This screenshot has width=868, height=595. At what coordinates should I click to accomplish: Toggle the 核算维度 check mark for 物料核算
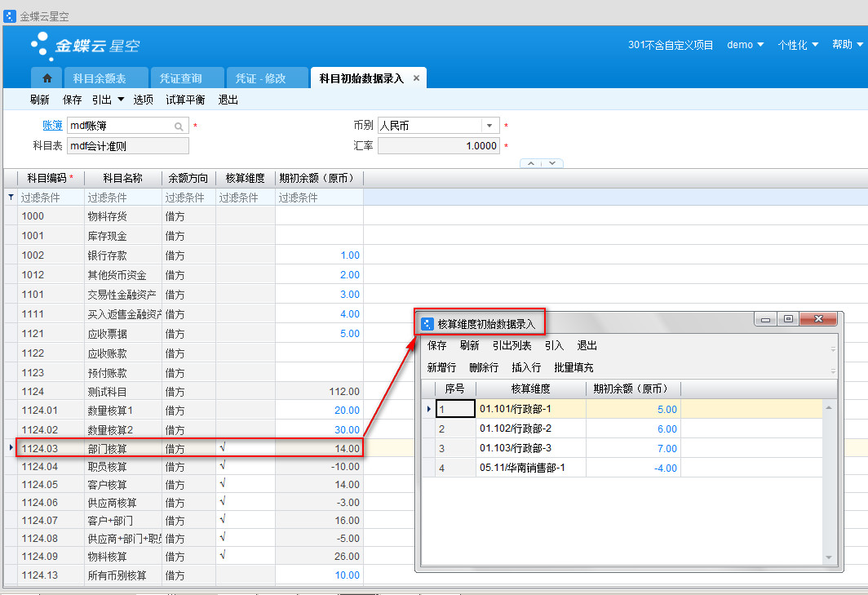222,556
